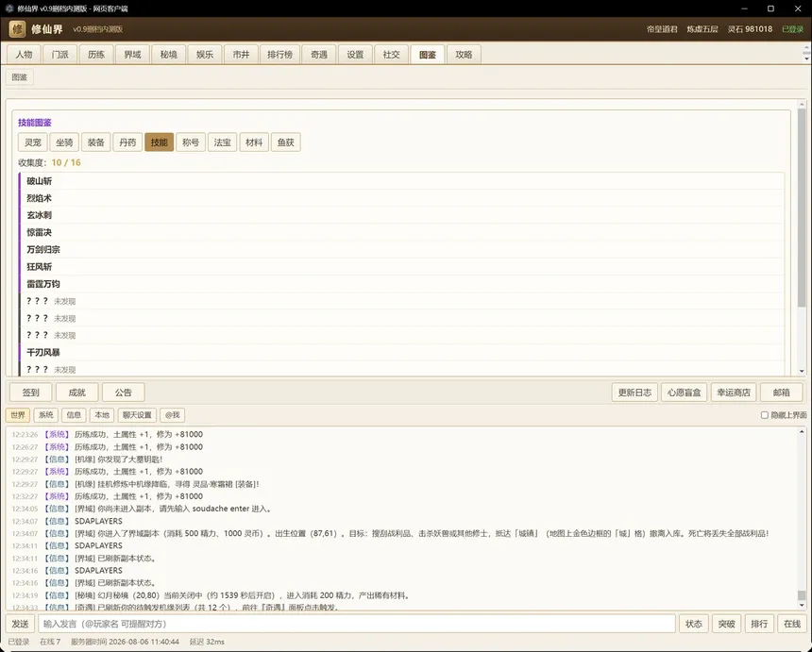Click the 在线 button
812x652 pixels.
tap(792, 624)
